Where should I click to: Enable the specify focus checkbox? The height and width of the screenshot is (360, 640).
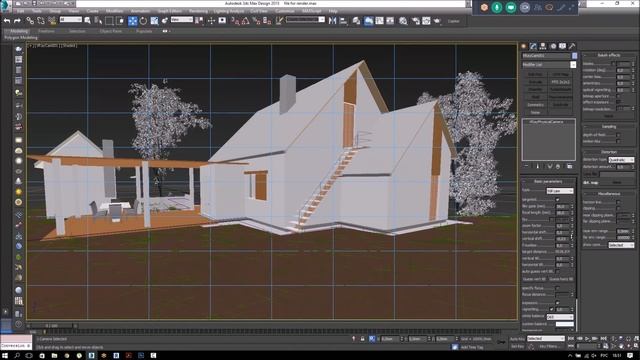(558, 288)
